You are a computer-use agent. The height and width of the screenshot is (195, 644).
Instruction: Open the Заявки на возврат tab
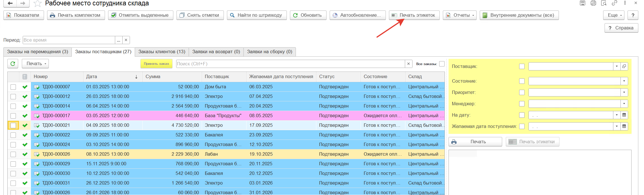pyautogui.click(x=216, y=52)
